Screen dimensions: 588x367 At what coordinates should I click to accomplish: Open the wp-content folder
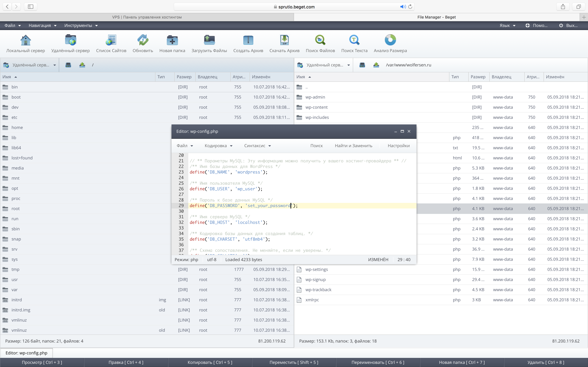[x=316, y=107]
